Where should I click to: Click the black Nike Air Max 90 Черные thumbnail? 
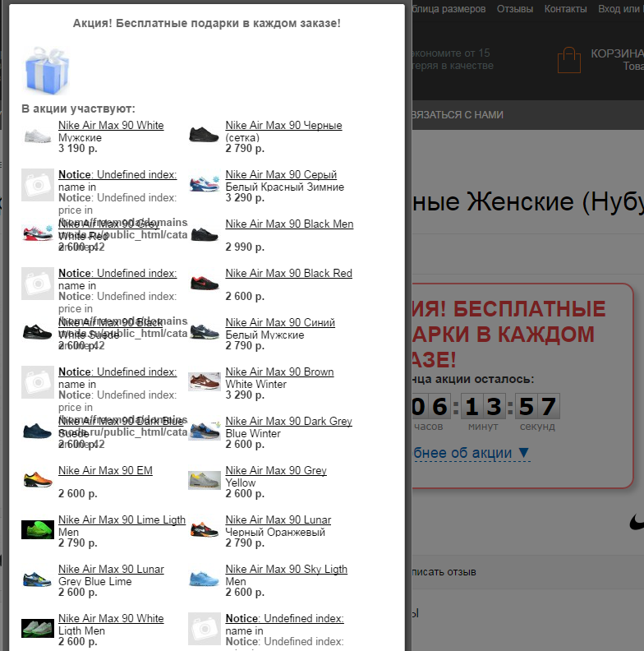click(205, 136)
